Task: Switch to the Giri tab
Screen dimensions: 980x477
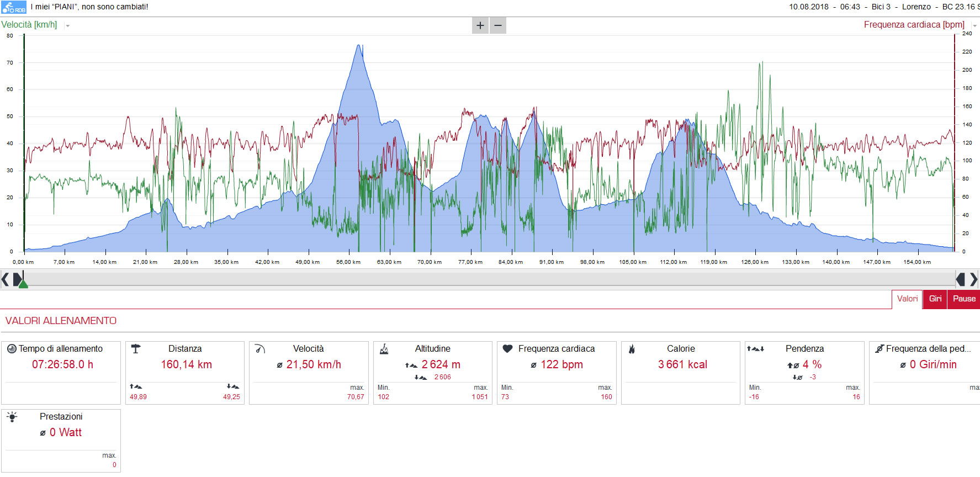Action: (935, 299)
